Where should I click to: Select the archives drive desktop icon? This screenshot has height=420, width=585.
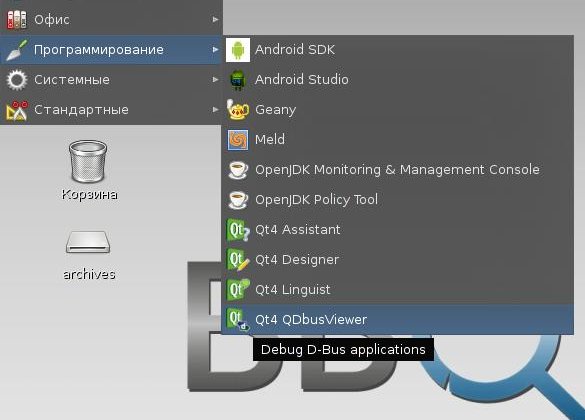point(88,242)
